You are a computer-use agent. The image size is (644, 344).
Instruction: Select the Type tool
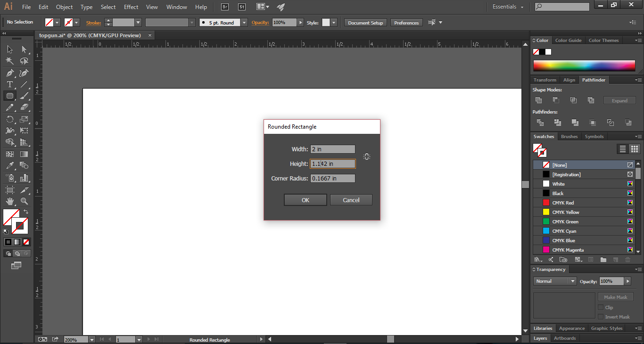10,84
